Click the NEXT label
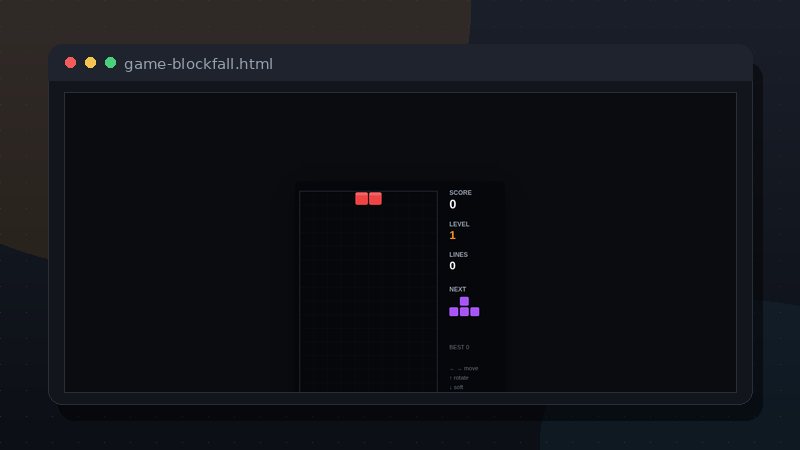 point(457,289)
